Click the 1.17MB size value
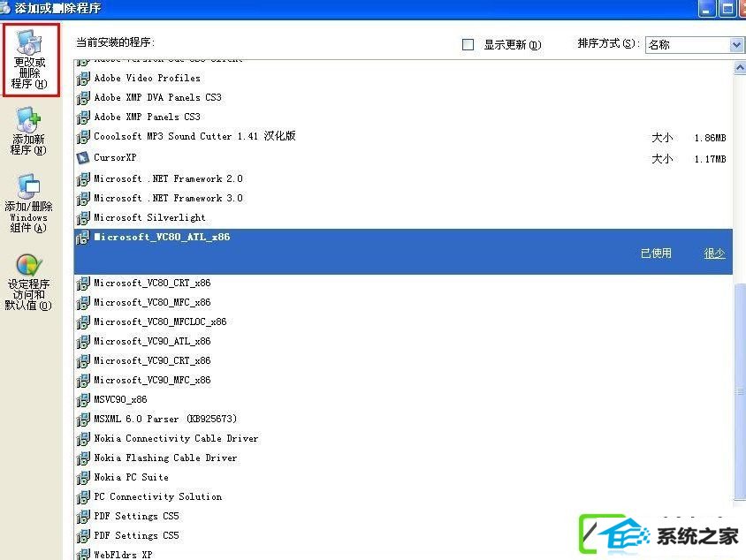Image resolution: width=746 pixels, height=560 pixels. (x=710, y=159)
